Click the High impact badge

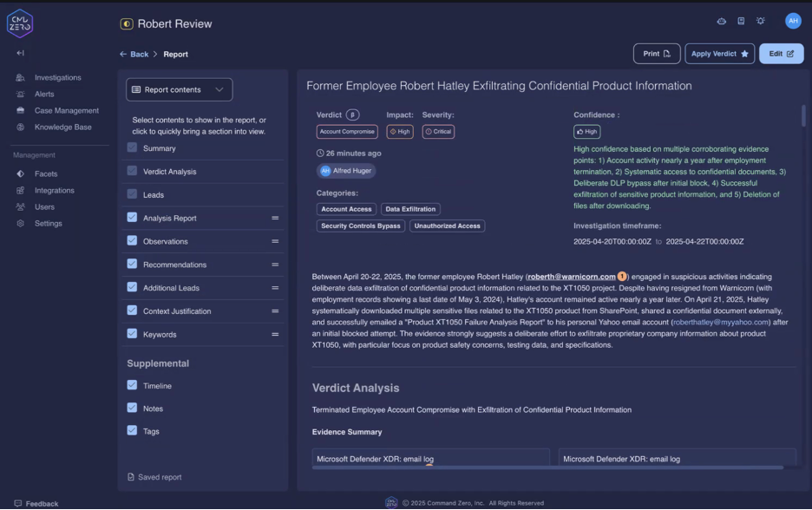(x=400, y=132)
